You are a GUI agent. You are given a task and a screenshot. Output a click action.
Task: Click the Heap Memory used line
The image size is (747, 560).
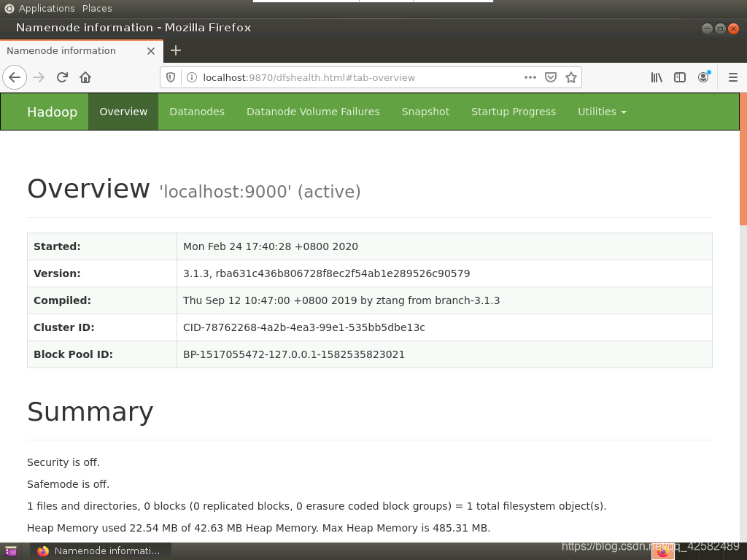click(x=259, y=528)
